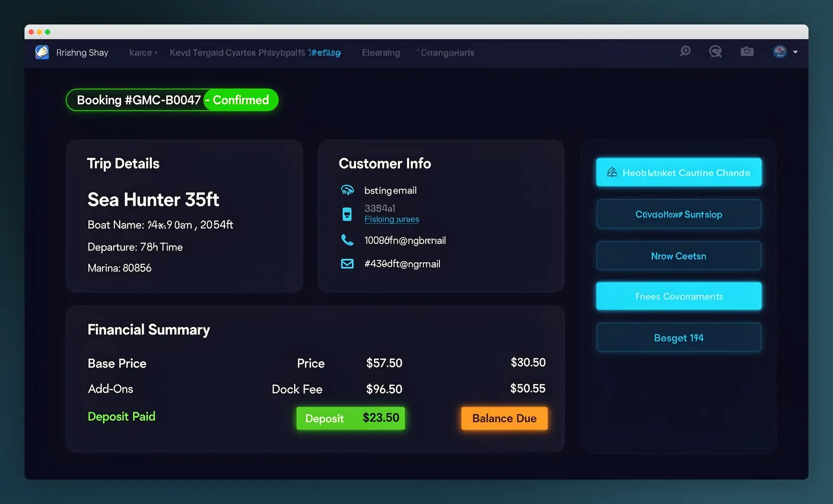Open the Fisloing ɔurees link

[x=392, y=219]
